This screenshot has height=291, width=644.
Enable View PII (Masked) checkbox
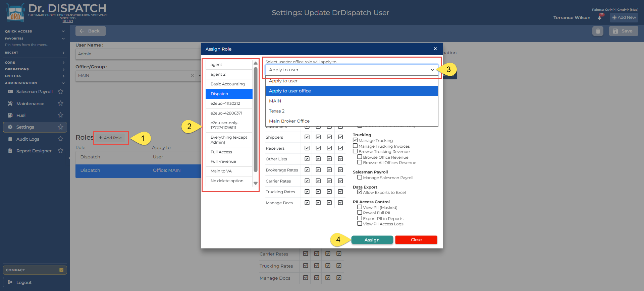pos(360,207)
